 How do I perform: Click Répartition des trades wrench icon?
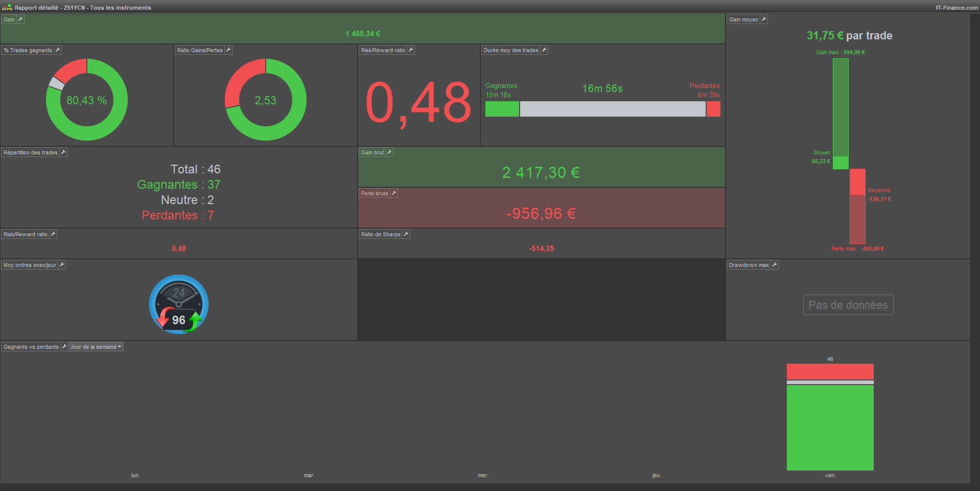coord(63,152)
